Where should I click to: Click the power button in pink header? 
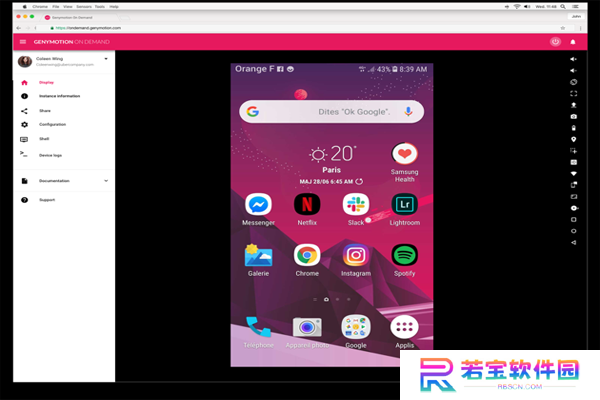coord(555,42)
